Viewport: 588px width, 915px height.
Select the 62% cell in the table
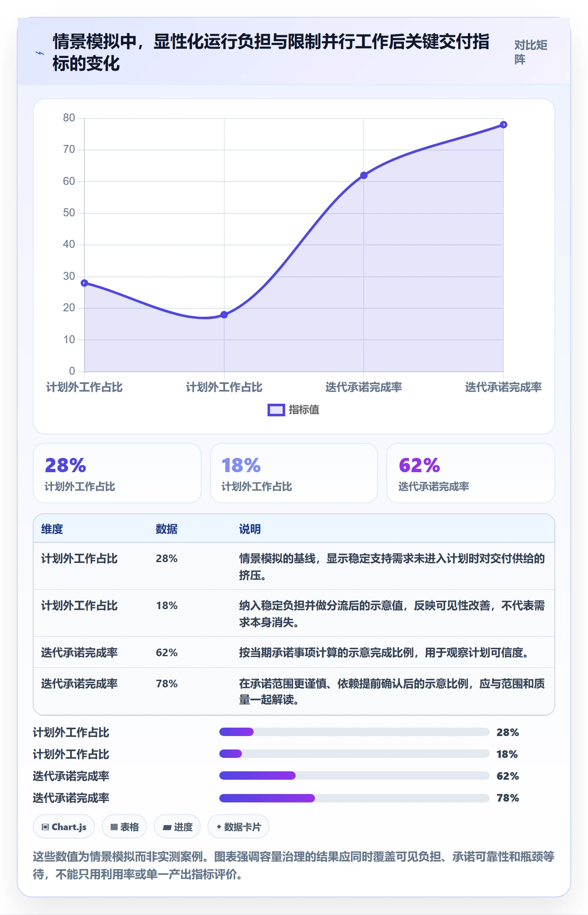point(167,653)
